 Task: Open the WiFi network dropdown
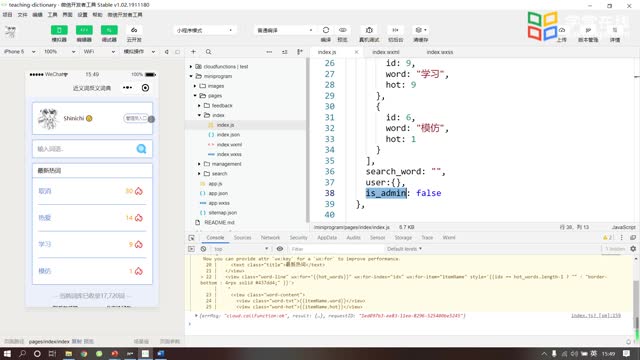[x=99, y=52]
